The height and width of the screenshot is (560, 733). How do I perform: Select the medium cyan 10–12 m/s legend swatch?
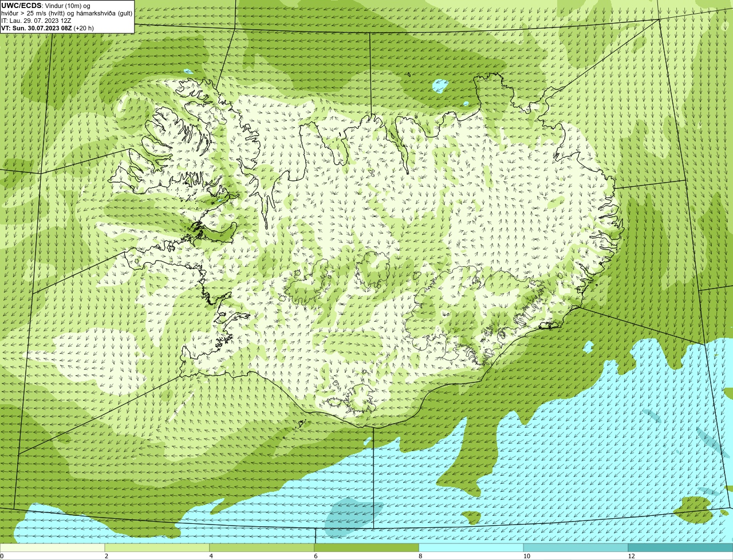(576, 548)
